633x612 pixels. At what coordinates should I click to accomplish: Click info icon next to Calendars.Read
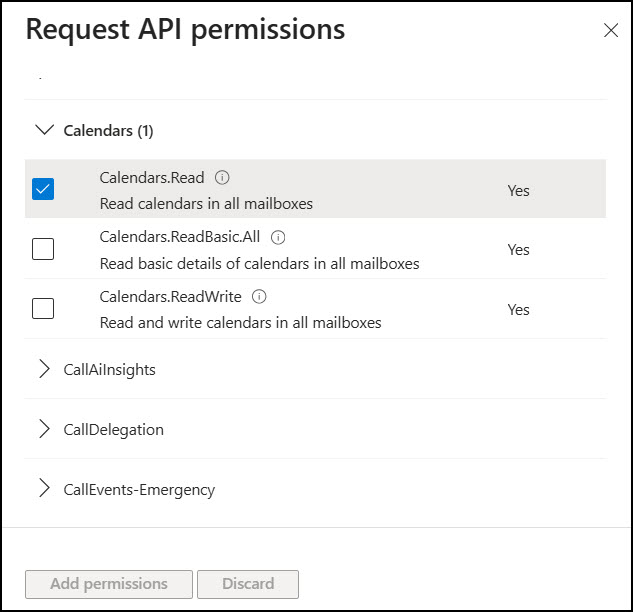click(x=222, y=178)
